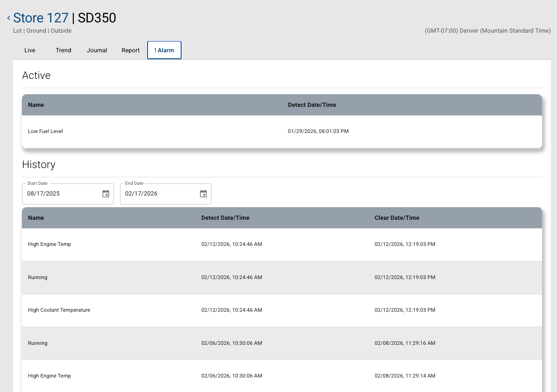Image resolution: width=557 pixels, height=392 pixels.
Task: Click the back chevron beside Store 127
Action: [x=8, y=18]
